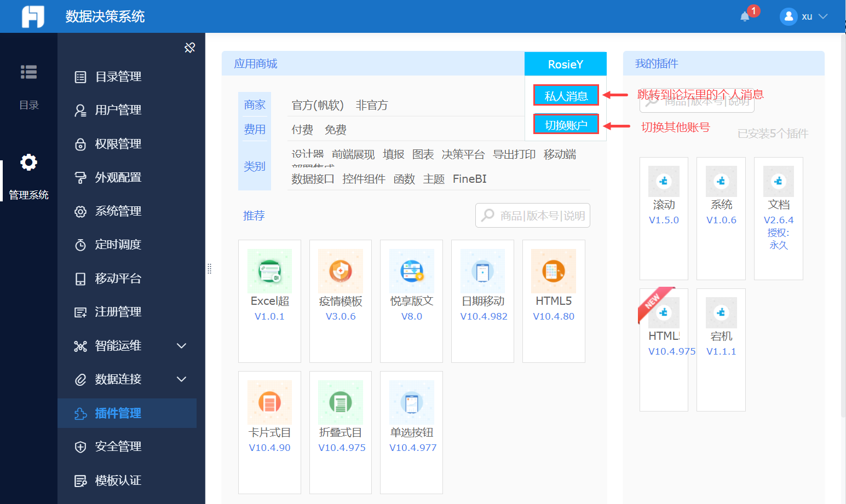Filter by 非官方 merchant
Viewport: 846px width, 504px height.
372,105
